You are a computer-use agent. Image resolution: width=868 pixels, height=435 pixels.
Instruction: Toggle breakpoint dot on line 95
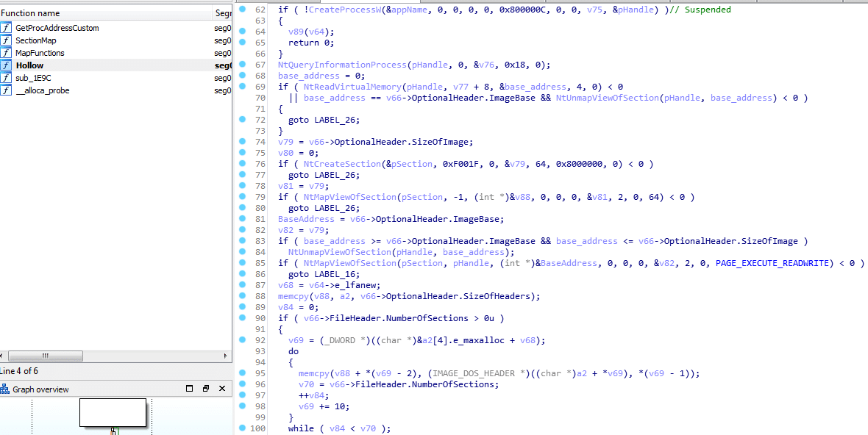[x=243, y=373]
